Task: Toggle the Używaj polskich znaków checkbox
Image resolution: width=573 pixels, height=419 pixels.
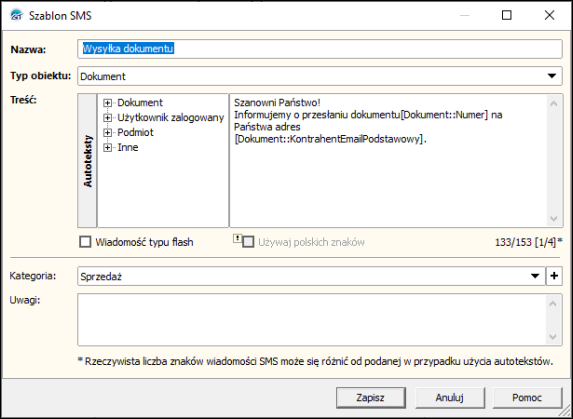Action: 248,242
